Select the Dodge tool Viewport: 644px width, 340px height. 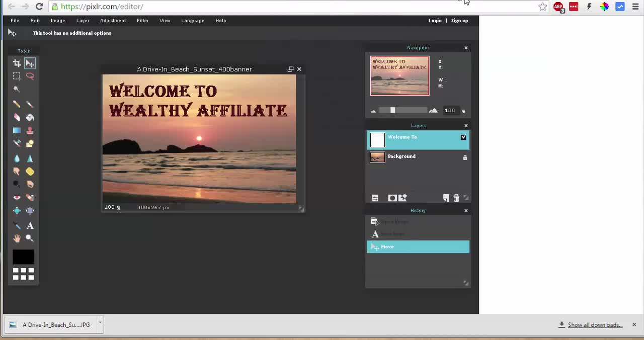pyautogui.click(x=17, y=185)
